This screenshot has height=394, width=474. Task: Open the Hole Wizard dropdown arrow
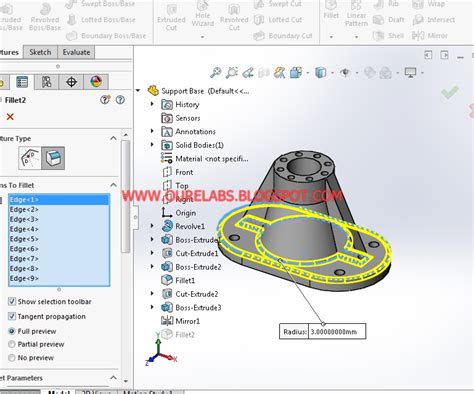[202, 37]
